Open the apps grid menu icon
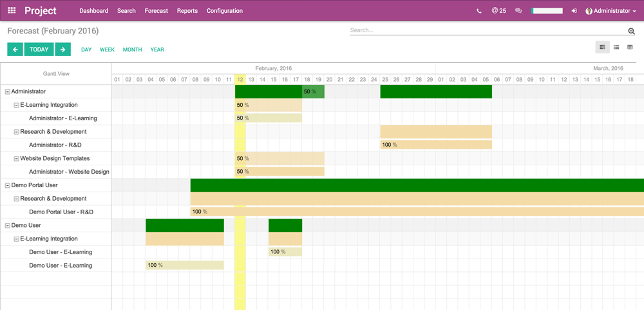Viewport: 644px width, 310px height. [12, 11]
